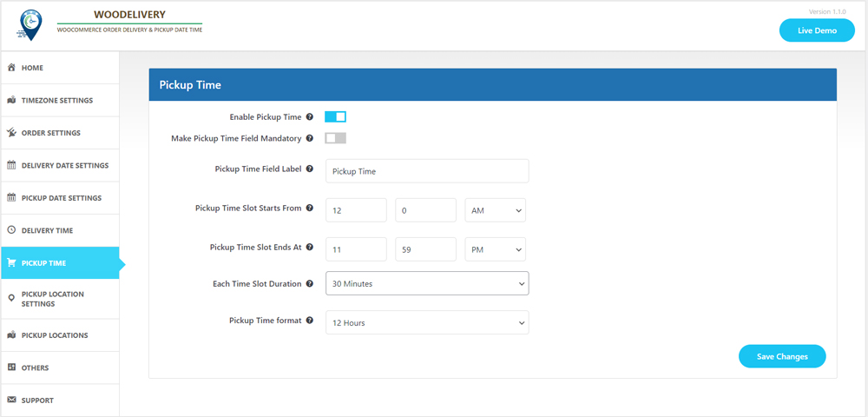Click help icon next to Enable Pickup Time
The width and height of the screenshot is (868, 417).
point(310,117)
